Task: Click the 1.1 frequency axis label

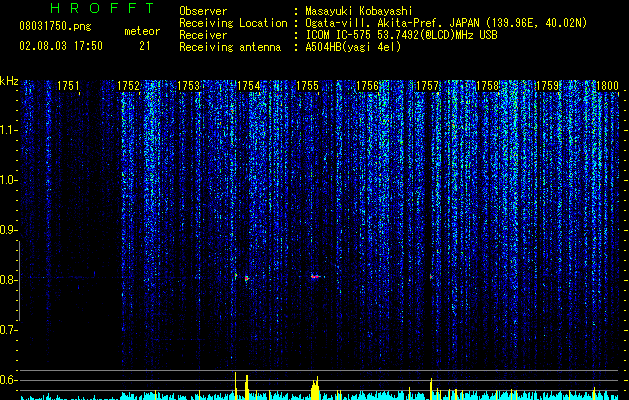Action: click(x=8, y=130)
